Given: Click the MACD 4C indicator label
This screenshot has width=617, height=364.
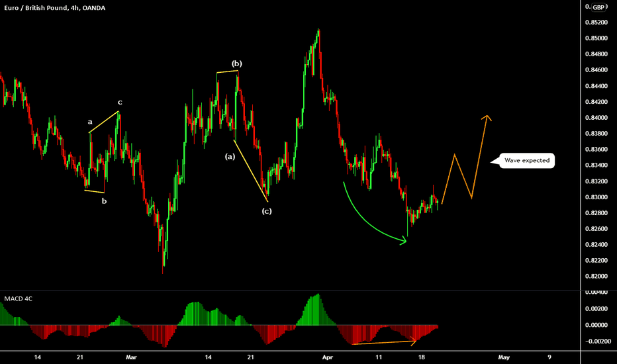Looking at the screenshot, I should 18,298.
